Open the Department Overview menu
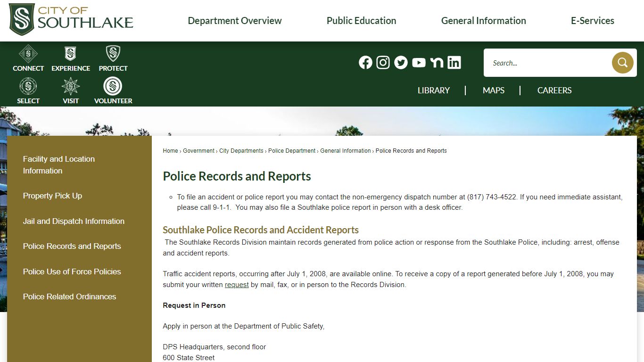This screenshot has height=362, width=644. (x=235, y=21)
